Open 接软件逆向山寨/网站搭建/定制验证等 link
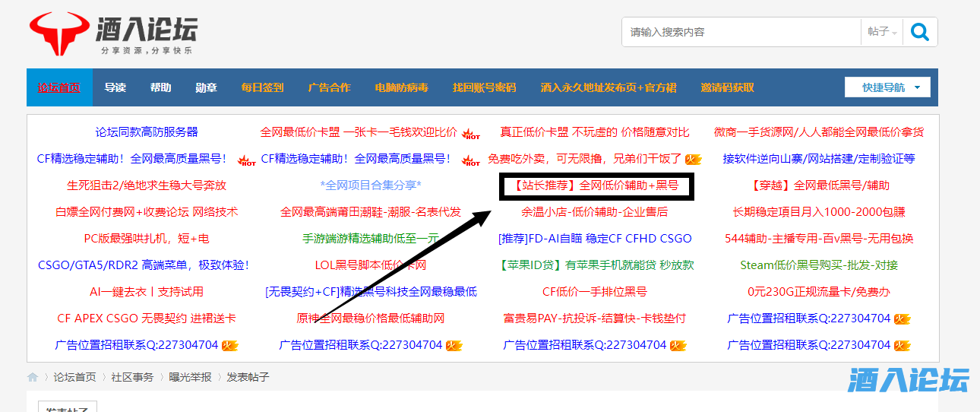This screenshot has width=980, height=412. pos(819,158)
